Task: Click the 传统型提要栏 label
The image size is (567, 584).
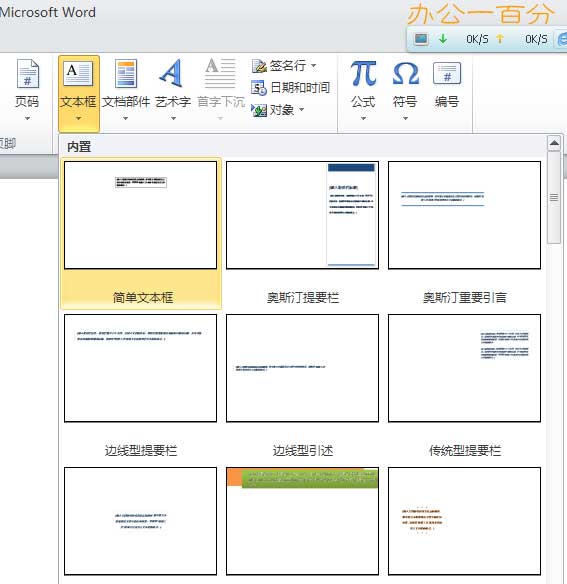Action: pos(465,451)
